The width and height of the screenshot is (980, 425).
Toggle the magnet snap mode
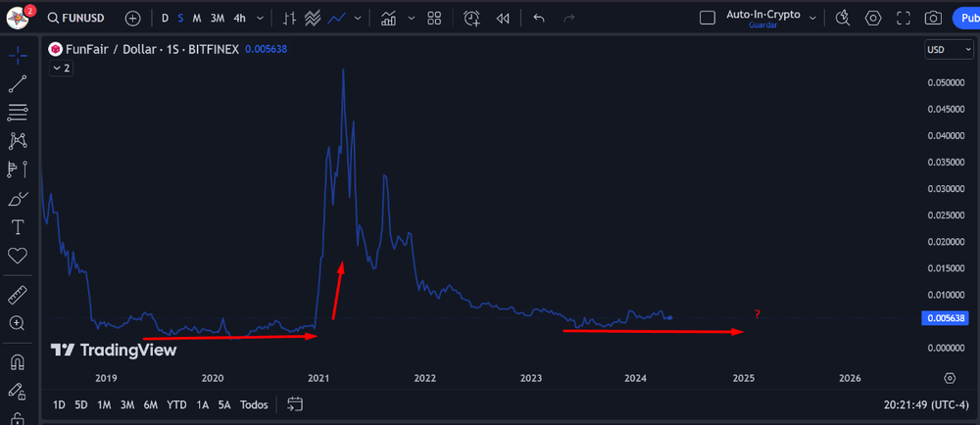18,361
